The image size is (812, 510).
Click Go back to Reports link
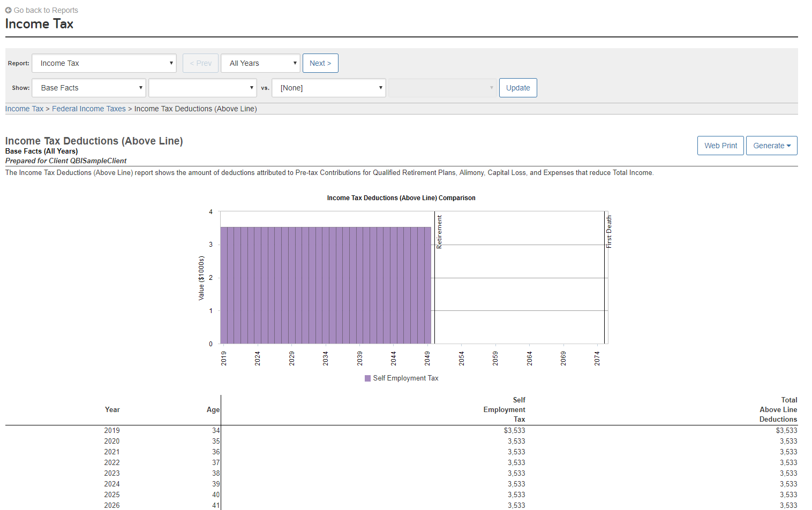point(42,10)
